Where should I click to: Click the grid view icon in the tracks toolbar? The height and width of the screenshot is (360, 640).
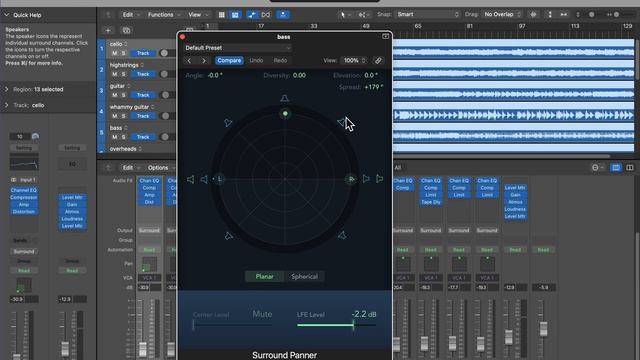pos(221,15)
